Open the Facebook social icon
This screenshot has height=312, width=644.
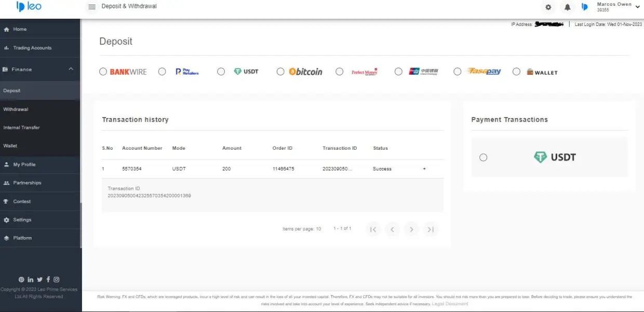48,280
